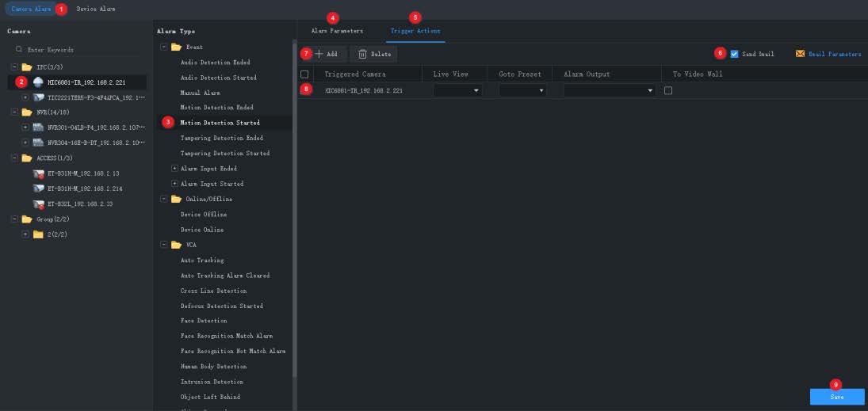Switch to the Camera Alarm tab

pyautogui.click(x=31, y=10)
